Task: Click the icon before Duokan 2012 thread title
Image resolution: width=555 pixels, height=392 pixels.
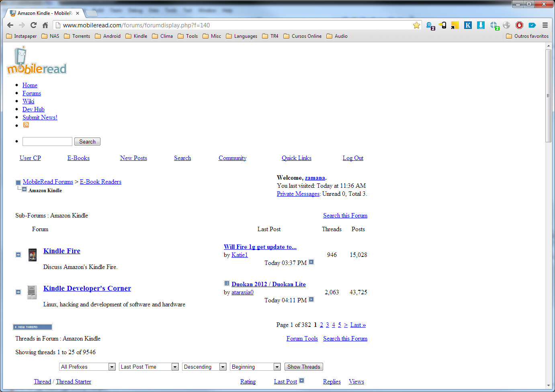Action: (227, 283)
